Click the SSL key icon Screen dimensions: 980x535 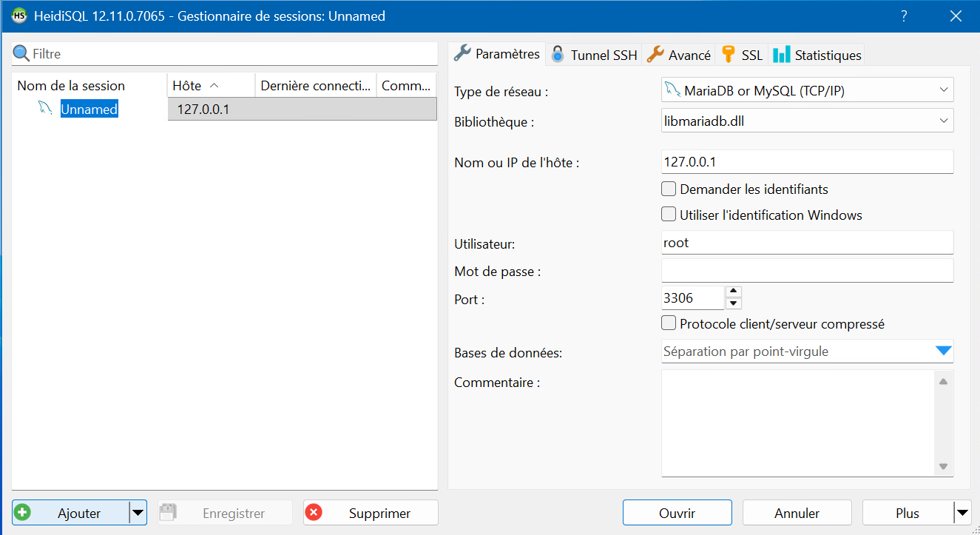729,55
